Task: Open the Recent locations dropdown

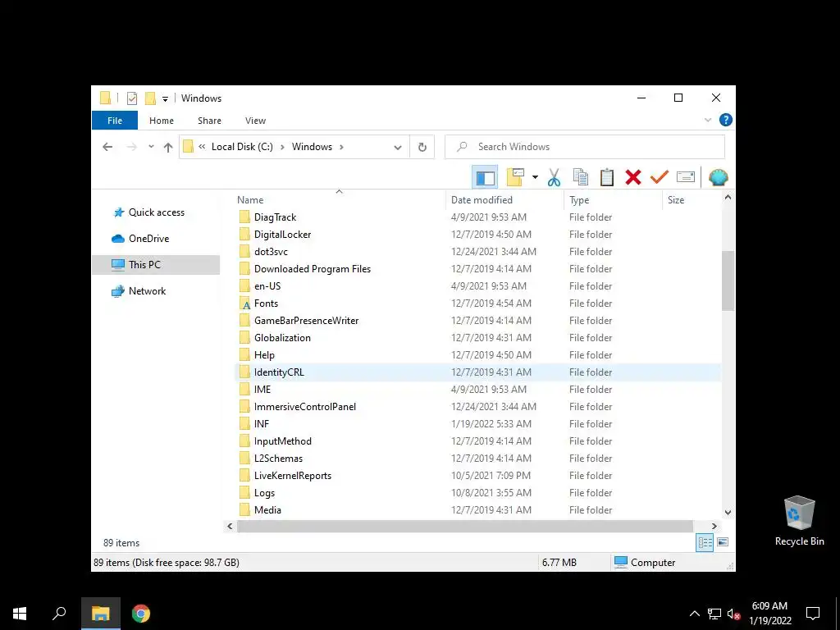Action: 151,147
